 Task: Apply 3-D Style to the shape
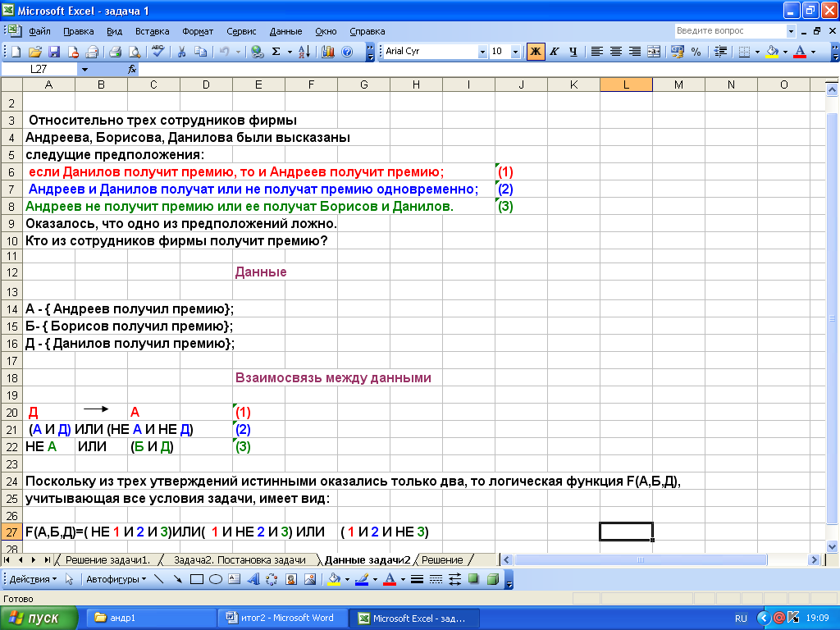(493, 579)
